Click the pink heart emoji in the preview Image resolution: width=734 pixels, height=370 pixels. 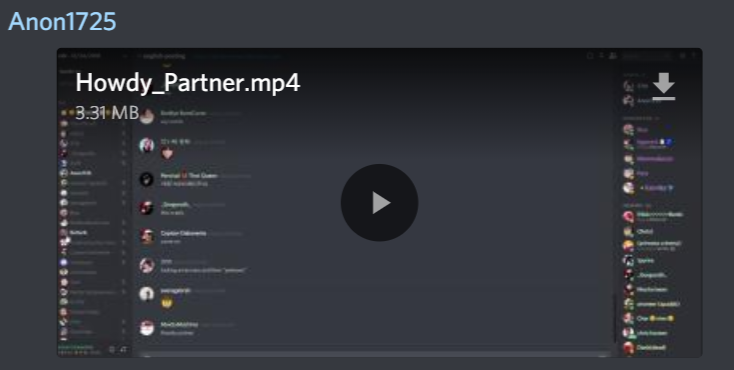point(167,153)
